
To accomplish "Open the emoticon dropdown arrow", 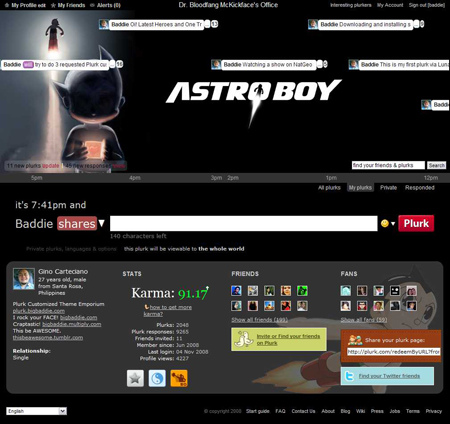I will coord(393,224).
